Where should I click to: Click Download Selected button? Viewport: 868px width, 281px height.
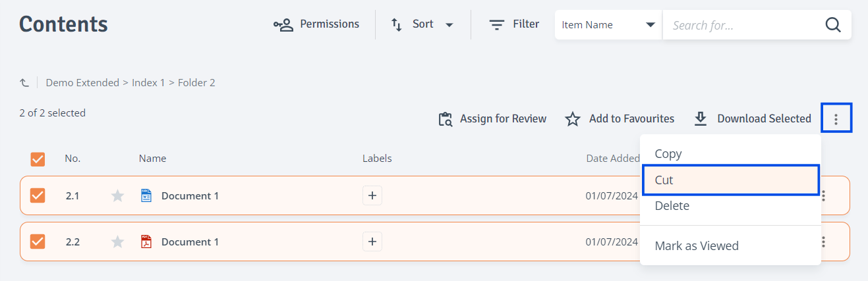point(752,118)
